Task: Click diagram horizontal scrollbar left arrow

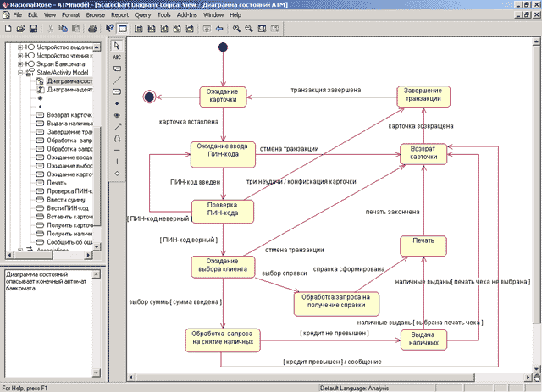Action: [x=130, y=377]
